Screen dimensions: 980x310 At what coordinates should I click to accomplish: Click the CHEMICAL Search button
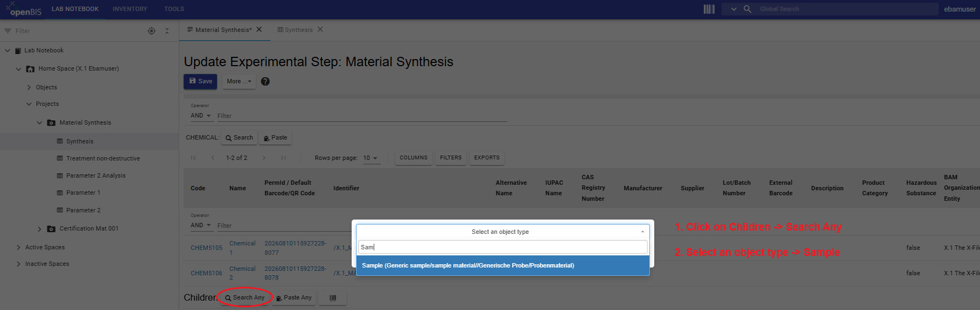(239, 137)
